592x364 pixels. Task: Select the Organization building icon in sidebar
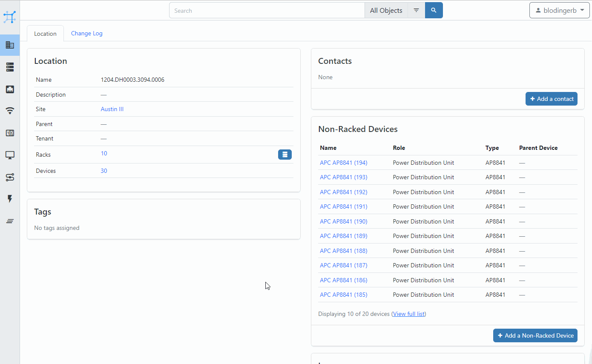click(x=10, y=45)
